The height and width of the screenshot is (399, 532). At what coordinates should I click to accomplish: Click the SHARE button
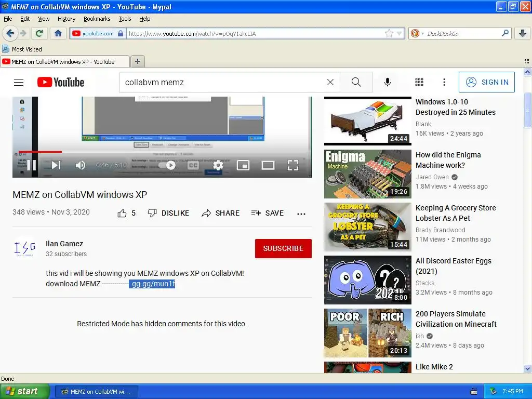click(x=220, y=213)
